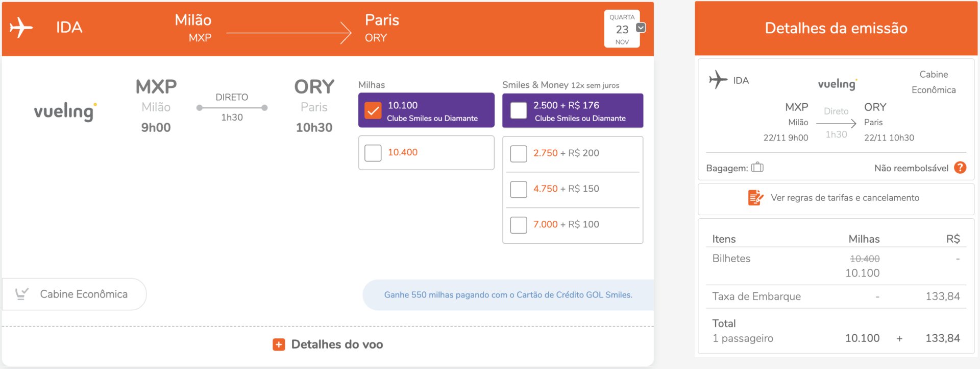
Task: Check the 2.500 + R$ 176 option
Action: 519,110
